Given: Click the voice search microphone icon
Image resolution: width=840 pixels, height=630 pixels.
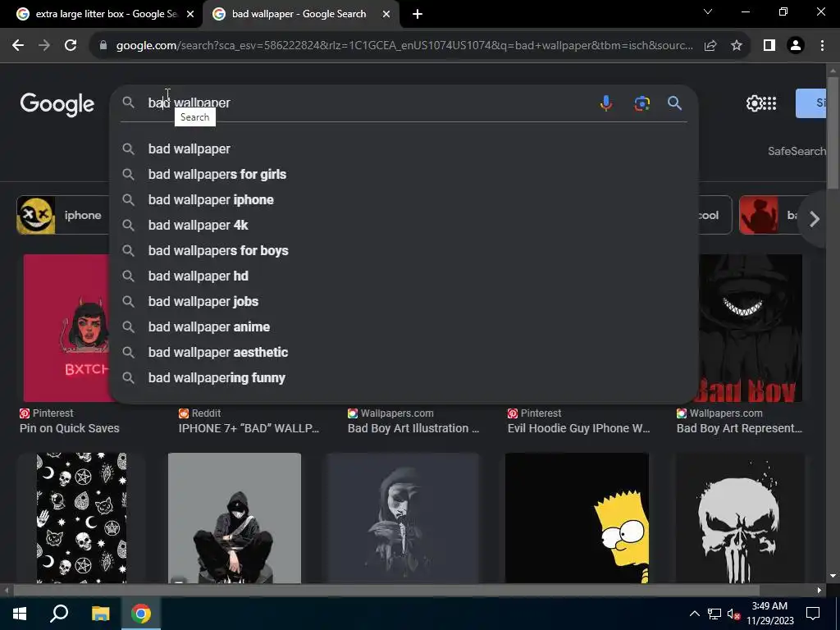Looking at the screenshot, I should pos(606,103).
